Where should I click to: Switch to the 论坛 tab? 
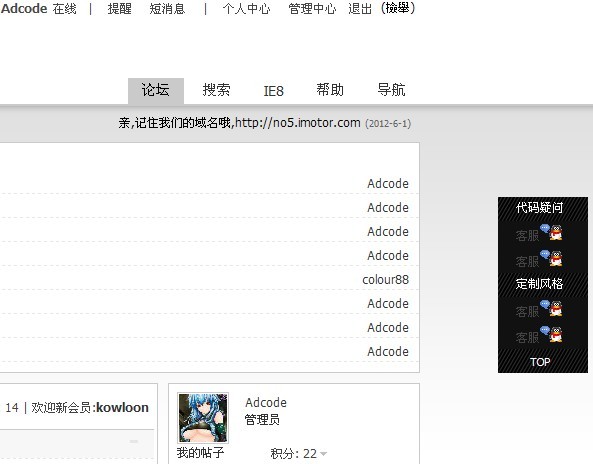click(x=155, y=90)
